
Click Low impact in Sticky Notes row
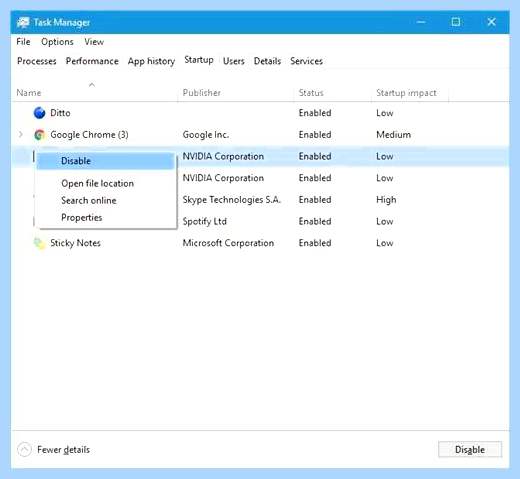tap(385, 243)
